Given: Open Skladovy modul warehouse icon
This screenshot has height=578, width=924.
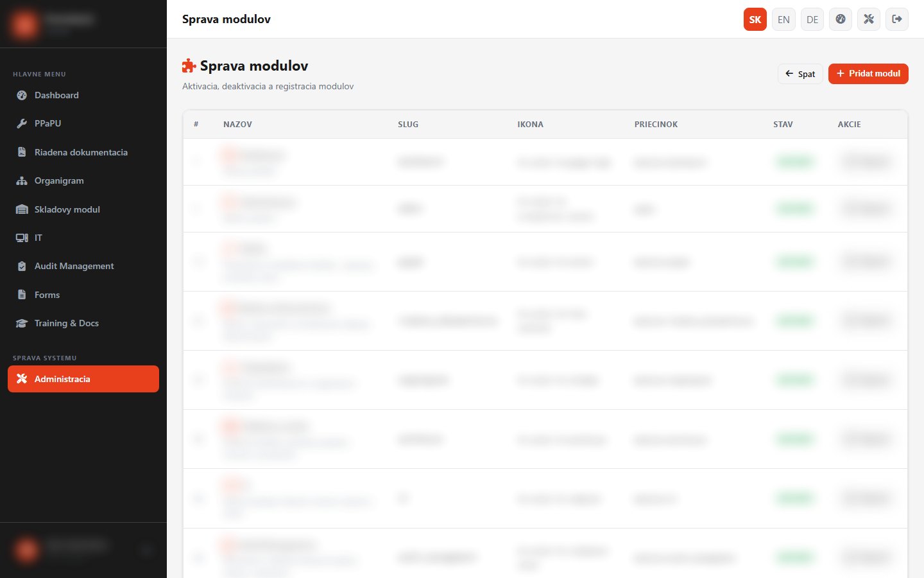Looking at the screenshot, I should 22,209.
